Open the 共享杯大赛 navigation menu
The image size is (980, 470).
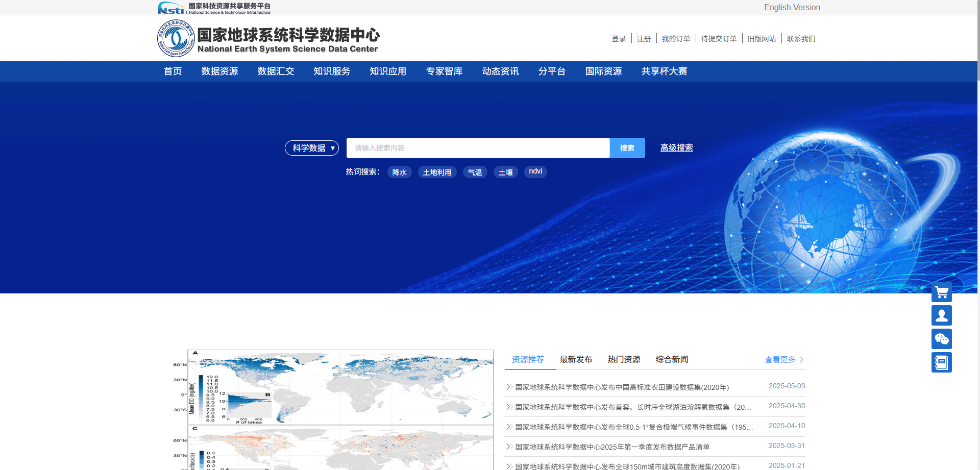(665, 71)
